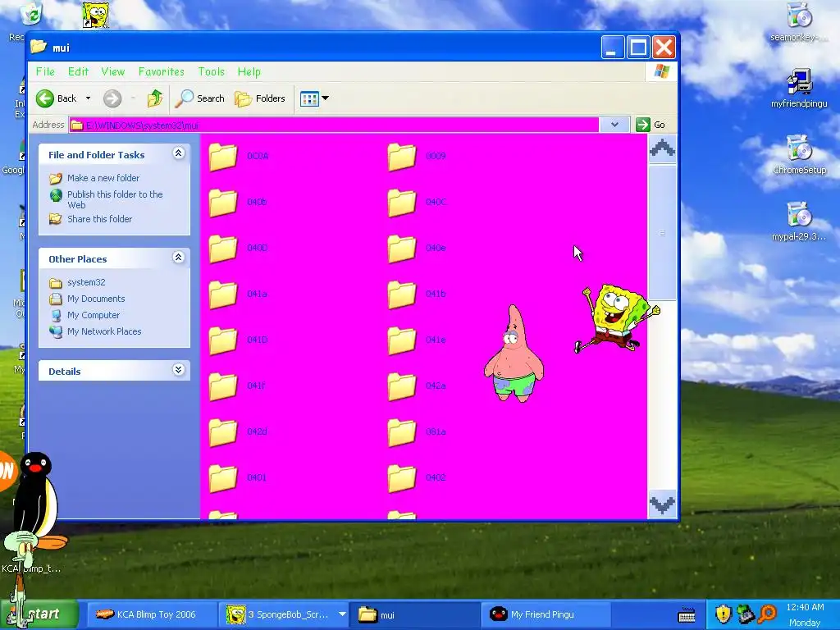Click the security shield tray icon

pyautogui.click(x=724, y=614)
